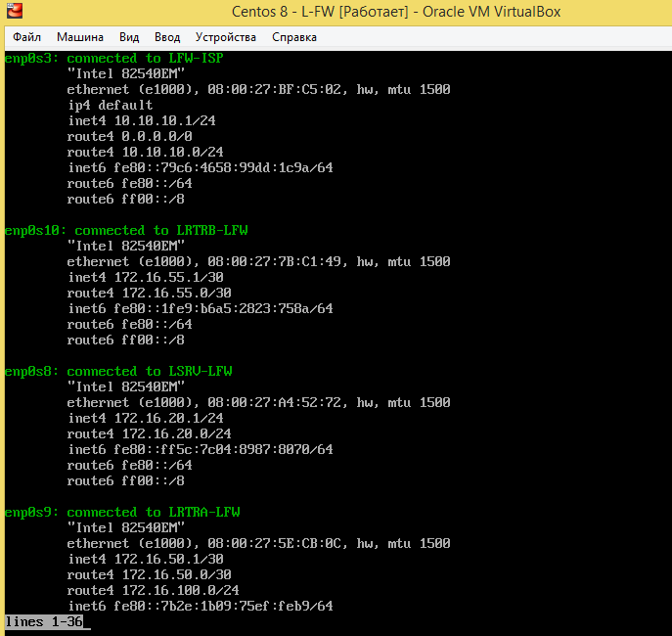Click 'enp0s9: connected to LRTRA-LFW' line

122,513
